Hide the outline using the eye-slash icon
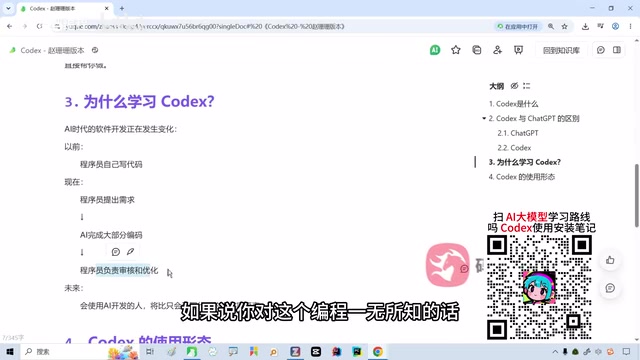 point(514,86)
